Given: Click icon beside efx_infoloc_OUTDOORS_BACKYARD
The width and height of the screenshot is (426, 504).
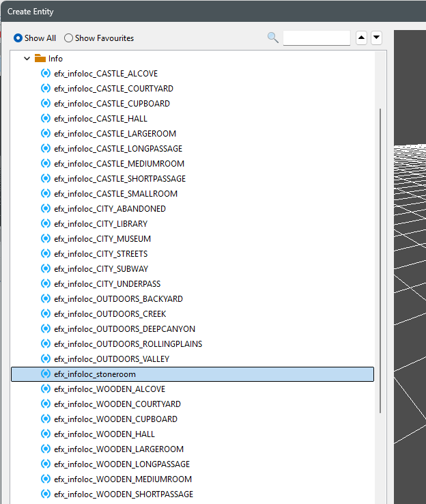Looking at the screenshot, I should pos(46,298).
